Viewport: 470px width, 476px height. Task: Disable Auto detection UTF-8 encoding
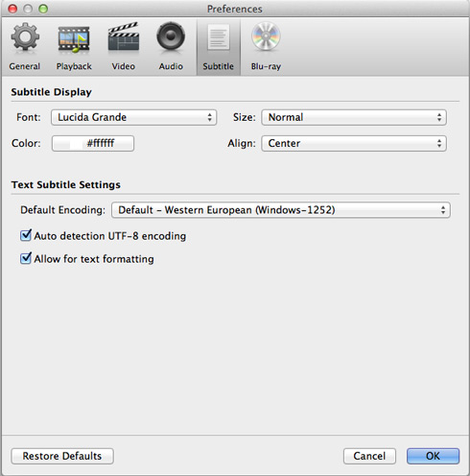[x=26, y=235]
